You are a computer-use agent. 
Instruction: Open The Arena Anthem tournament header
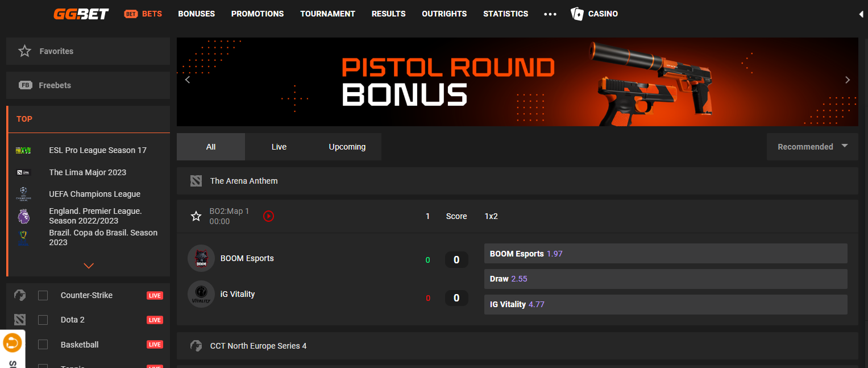(517, 181)
